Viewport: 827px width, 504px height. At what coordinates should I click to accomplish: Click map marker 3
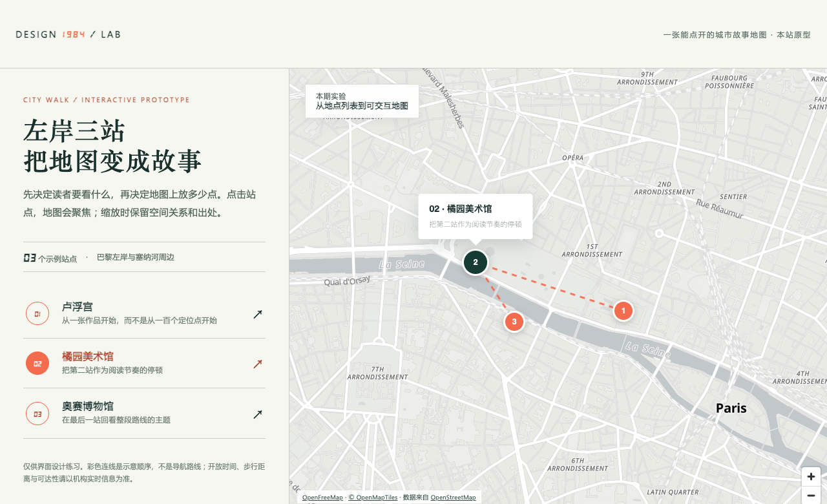click(x=514, y=321)
